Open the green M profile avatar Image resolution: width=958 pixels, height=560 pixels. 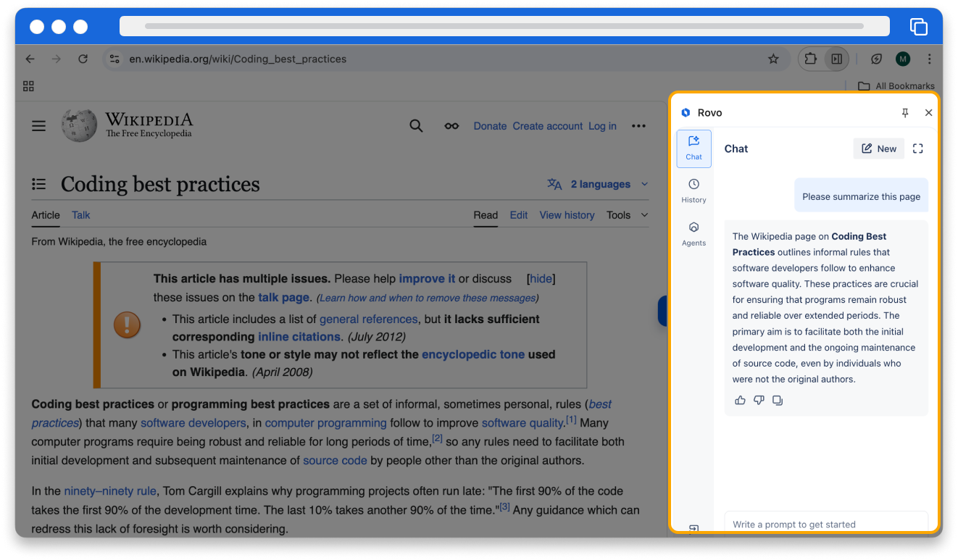902,59
